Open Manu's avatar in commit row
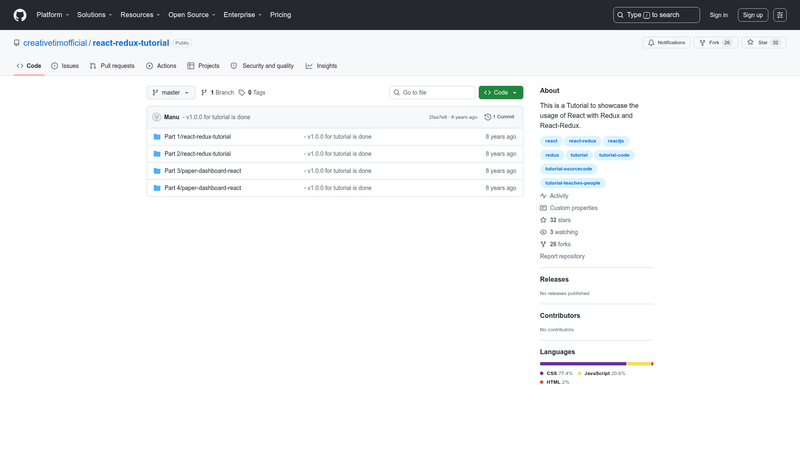The height and width of the screenshot is (450, 800). (157, 117)
